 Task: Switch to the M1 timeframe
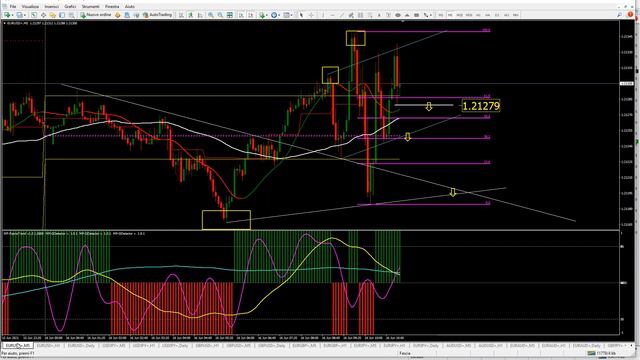coord(440,15)
